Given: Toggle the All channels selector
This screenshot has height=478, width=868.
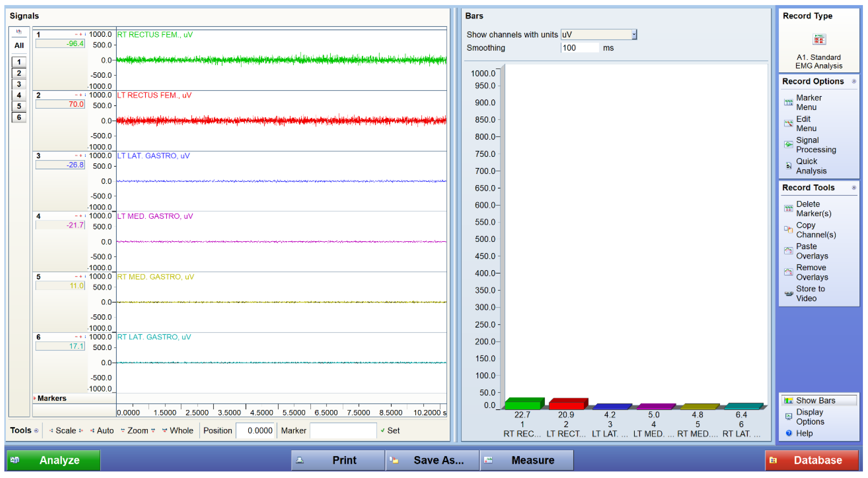Looking at the screenshot, I should pos(19,45).
